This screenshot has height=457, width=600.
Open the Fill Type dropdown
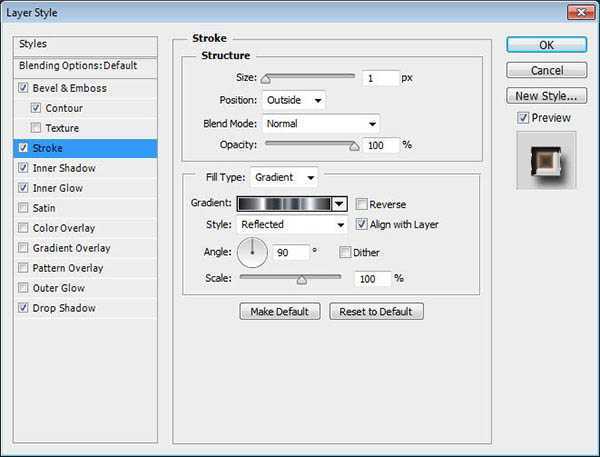tap(284, 177)
